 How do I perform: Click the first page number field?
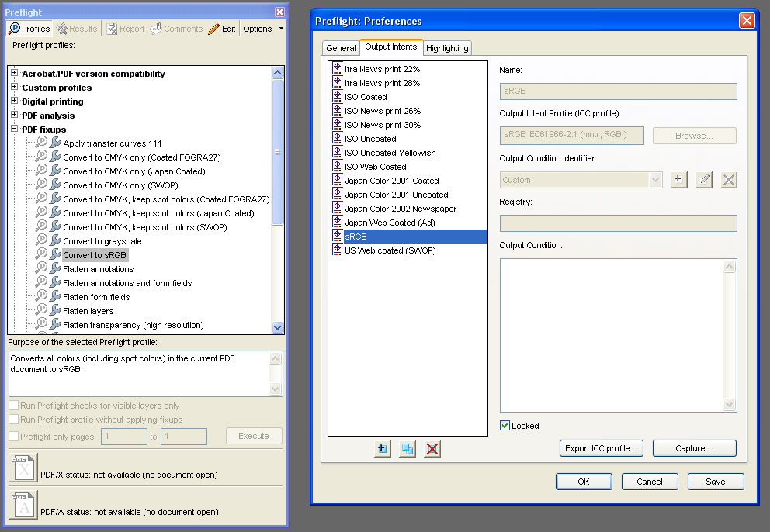[123, 437]
